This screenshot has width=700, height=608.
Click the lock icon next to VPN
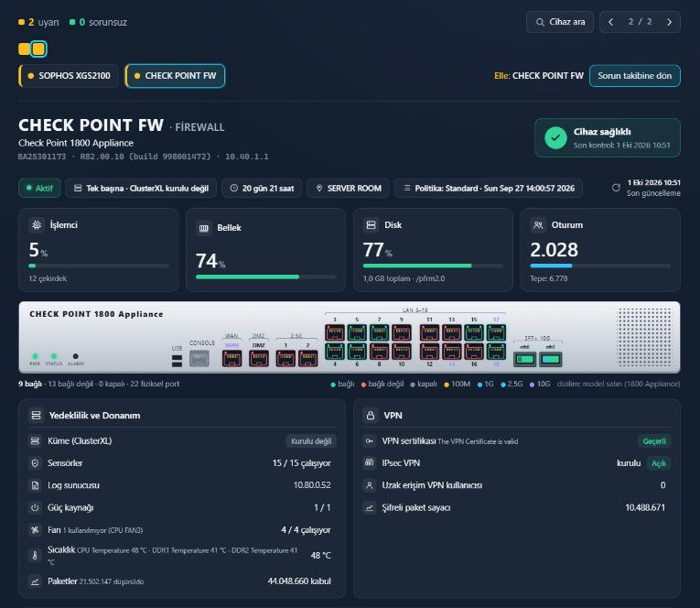(370, 416)
